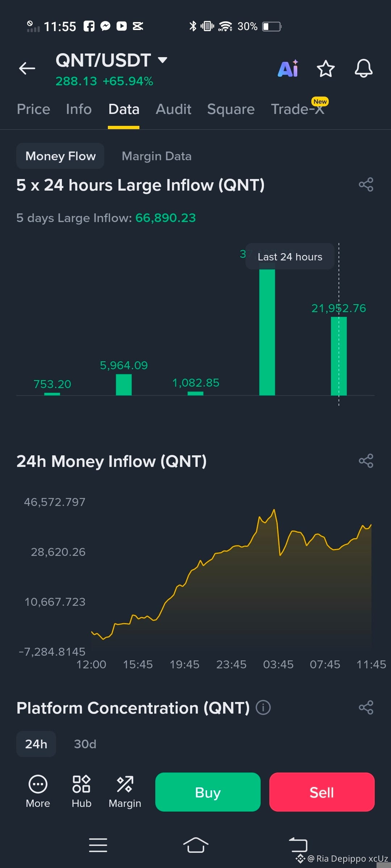This screenshot has width=391, height=868.
Task: Show Platform Concentration info tooltip
Action: (263, 707)
